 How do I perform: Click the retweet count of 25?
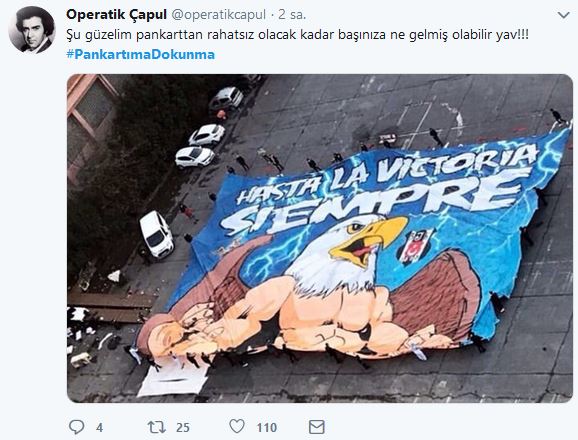point(183,427)
